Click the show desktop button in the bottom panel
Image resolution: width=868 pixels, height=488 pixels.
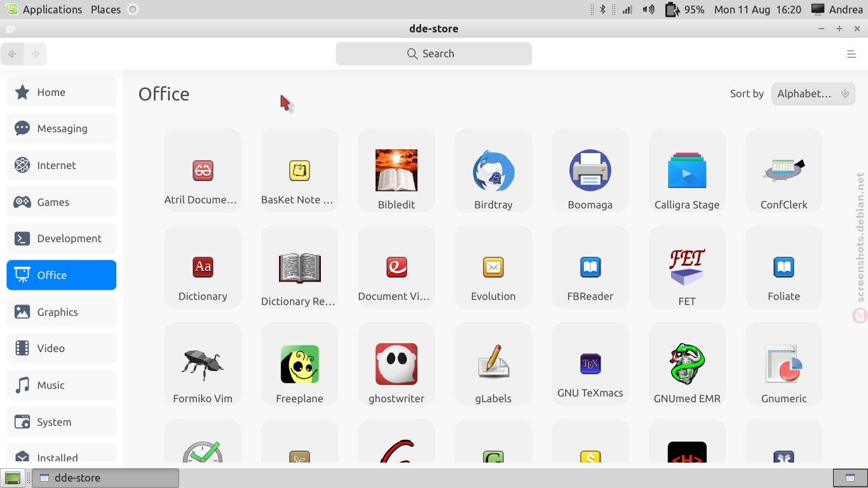coord(13,478)
